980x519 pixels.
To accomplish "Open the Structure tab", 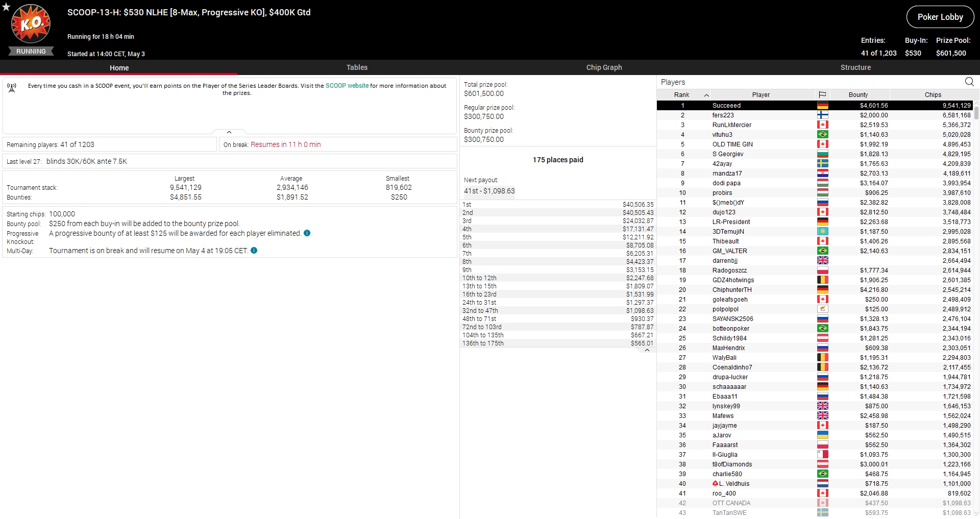I will [x=855, y=67].
